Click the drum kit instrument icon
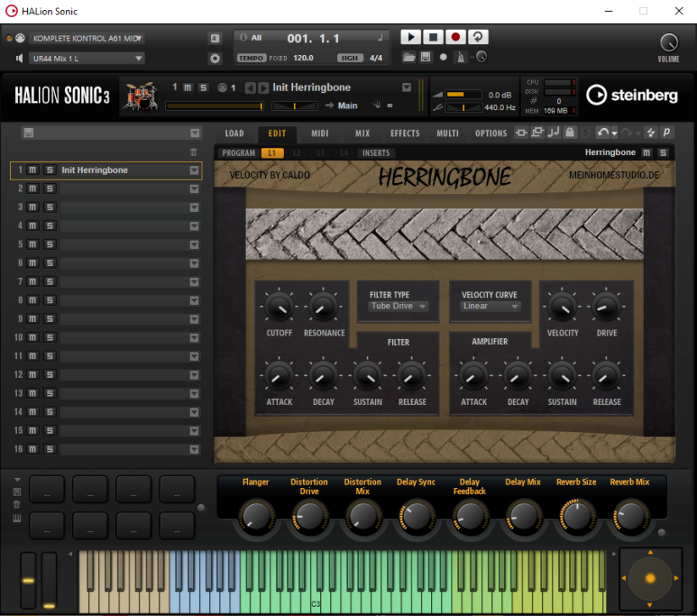 click(x=141, y=95)
